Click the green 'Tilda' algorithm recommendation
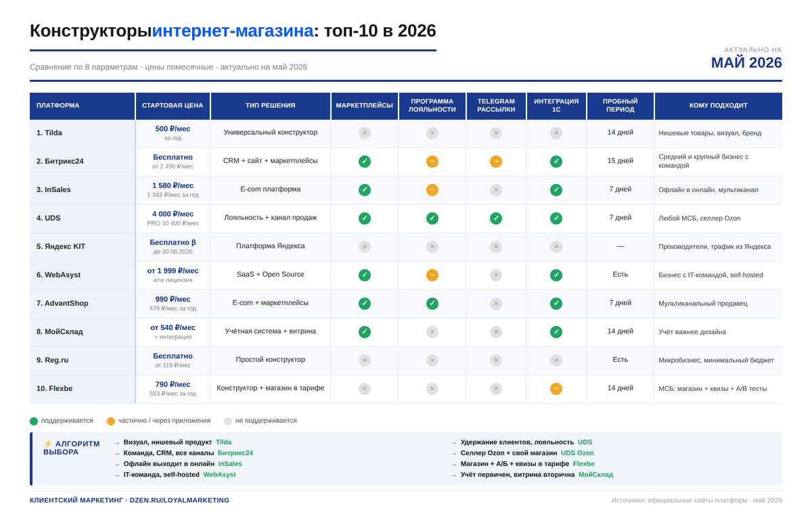 tap(223, 442)
